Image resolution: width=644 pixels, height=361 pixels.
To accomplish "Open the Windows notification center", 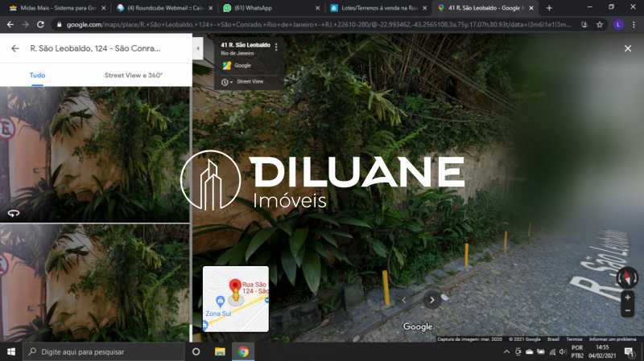I will pos(629,351).
